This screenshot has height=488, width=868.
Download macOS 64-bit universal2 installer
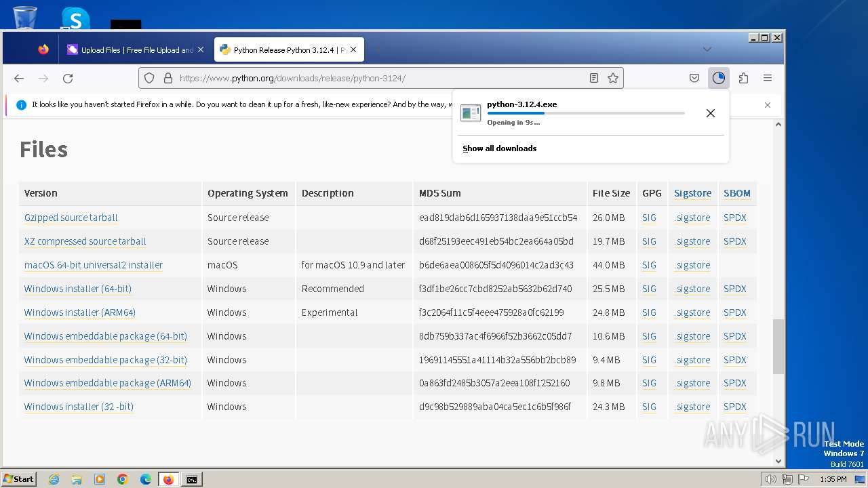pos(94,265)
